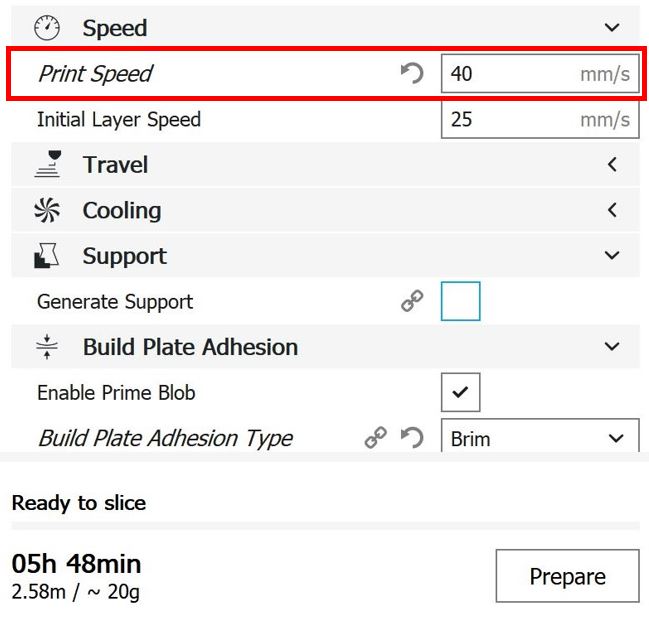
Task: Expand the Travel section chevron
Action: tap(613, 164)
